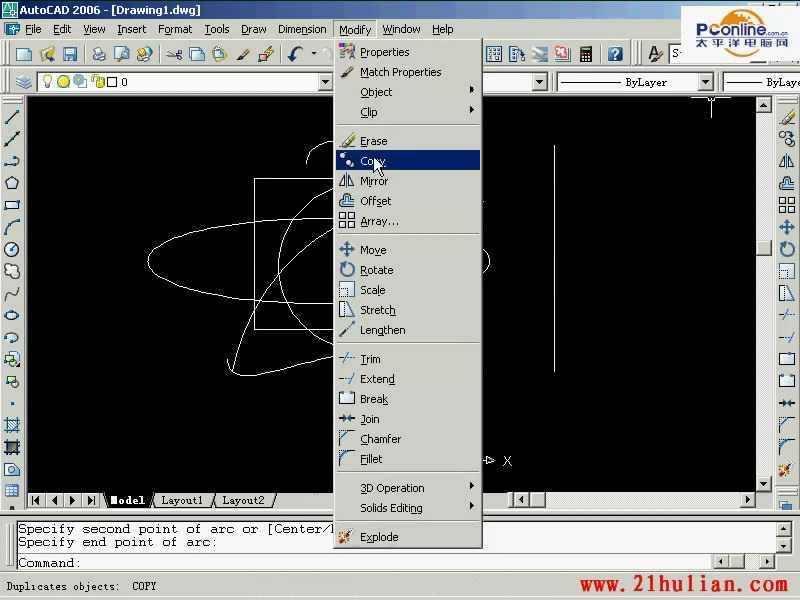Expand the Solids Editing submenu
The height and width of the screenshot is (600, 800).
[408, 508]
